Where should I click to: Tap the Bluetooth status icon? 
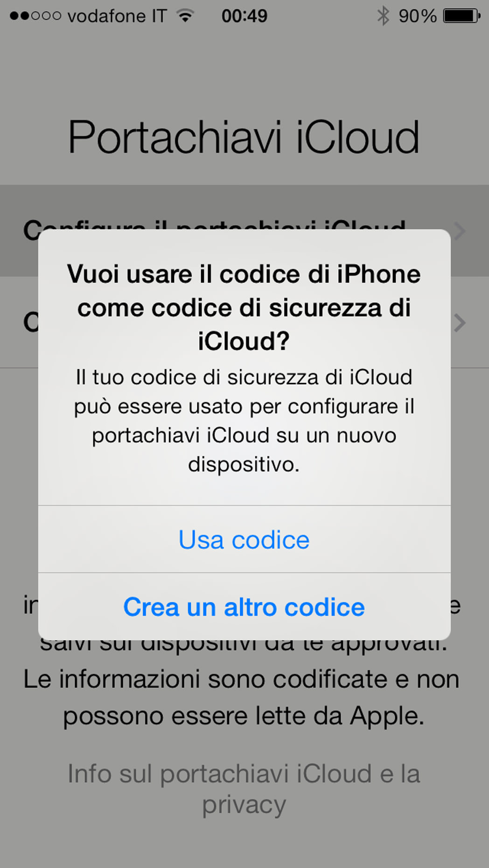(x=383, y=16)
